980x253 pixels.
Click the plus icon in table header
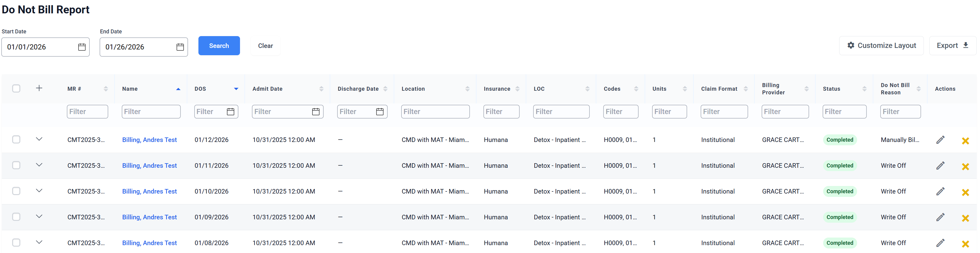pos(39,88)
